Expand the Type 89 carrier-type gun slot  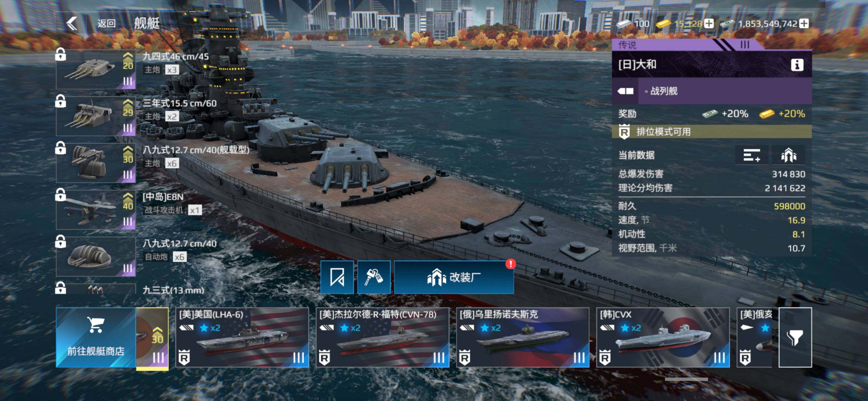click(x=96, y=163)
